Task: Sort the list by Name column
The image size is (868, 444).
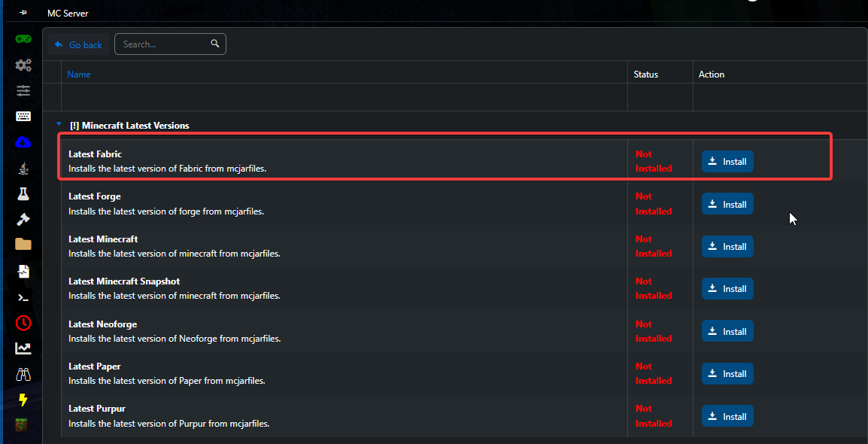Action: pyautogui.click(x=79, y=75)
